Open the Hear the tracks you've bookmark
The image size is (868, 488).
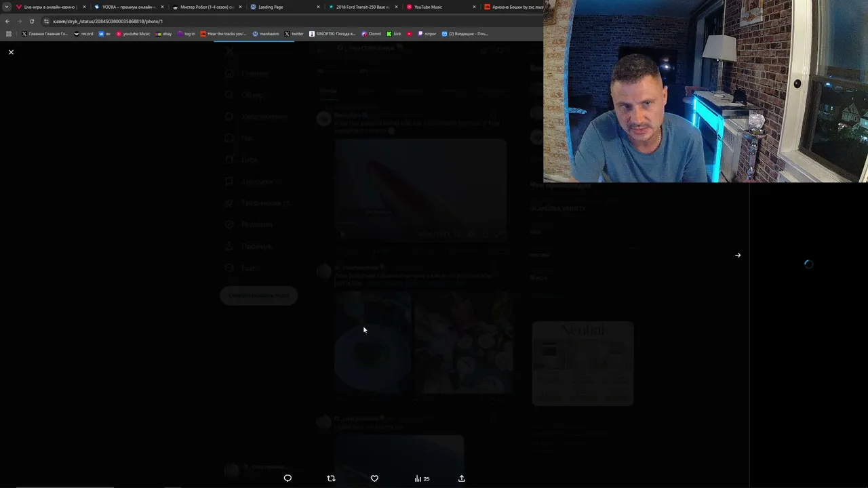click(x=224, y=33)
